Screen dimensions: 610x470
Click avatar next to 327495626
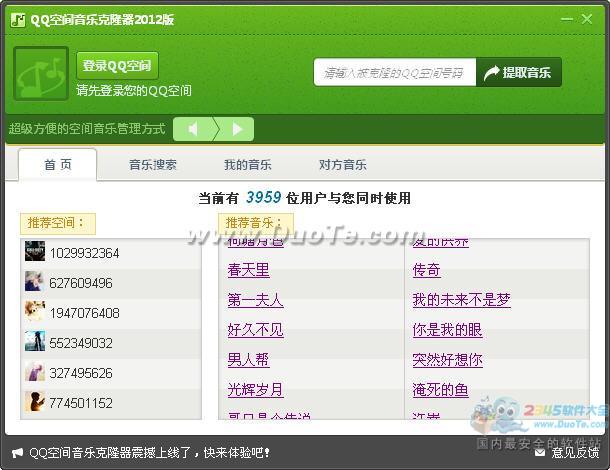(x=35, y=371)
